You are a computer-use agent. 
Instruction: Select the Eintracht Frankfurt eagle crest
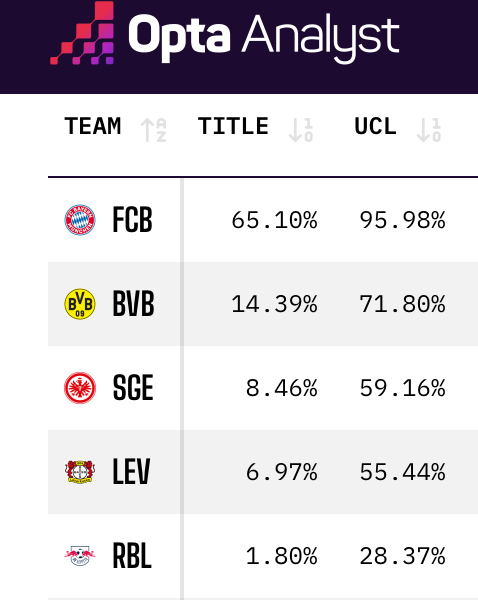(x=80, y=388)
